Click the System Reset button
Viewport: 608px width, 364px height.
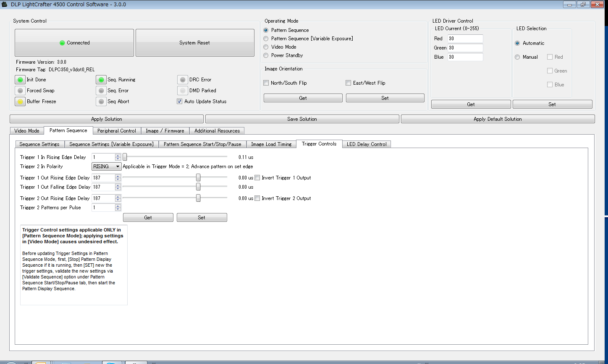pyautogui.click(x=195, y=43)
